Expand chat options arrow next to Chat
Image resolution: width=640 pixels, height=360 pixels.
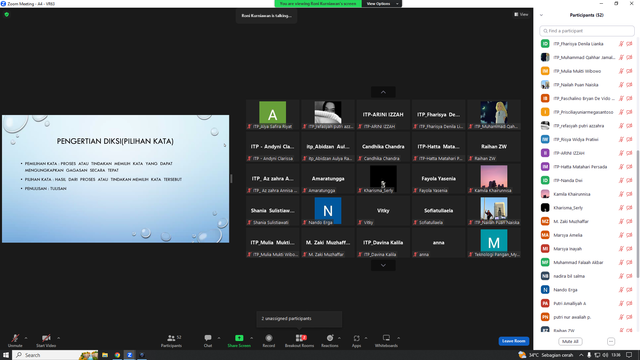[x=219, y=338]
